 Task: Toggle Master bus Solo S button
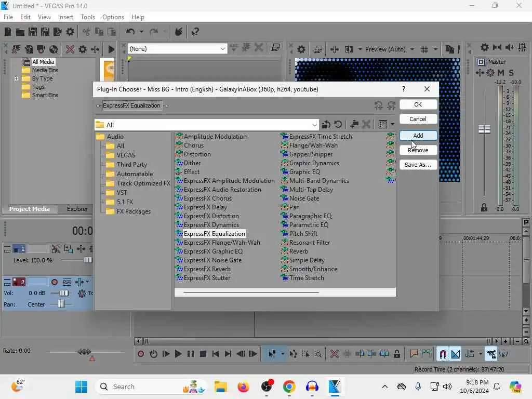pos(511,73)
